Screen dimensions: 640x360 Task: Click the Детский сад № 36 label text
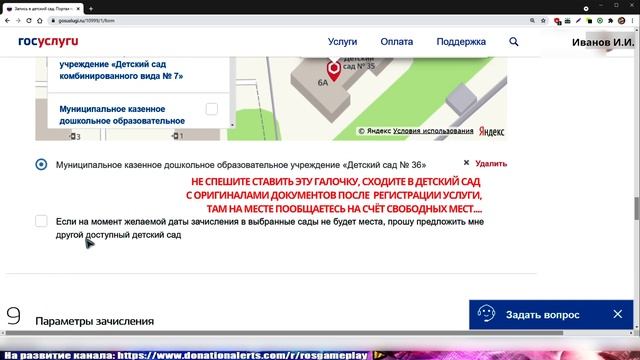pyautogui.click(x=241, y=165)
